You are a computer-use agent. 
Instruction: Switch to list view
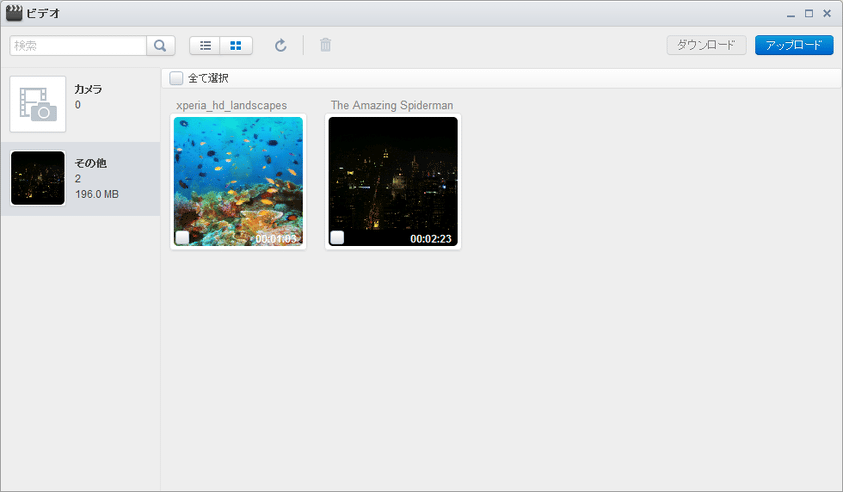point(205,46)
